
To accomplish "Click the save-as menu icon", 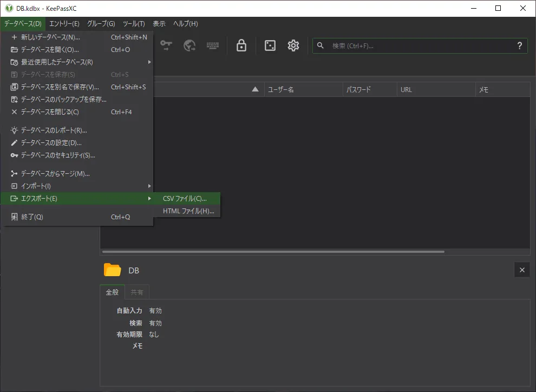I will pyautogui.click(x=14, y=87).
